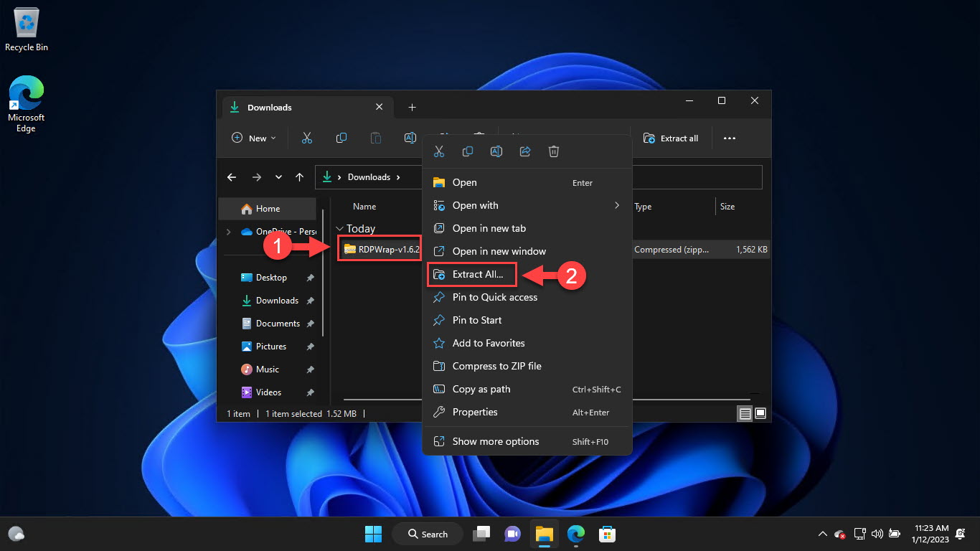Cut the selected file using toolbar Cut icon

pyautogui.click(x=306, y=138)
